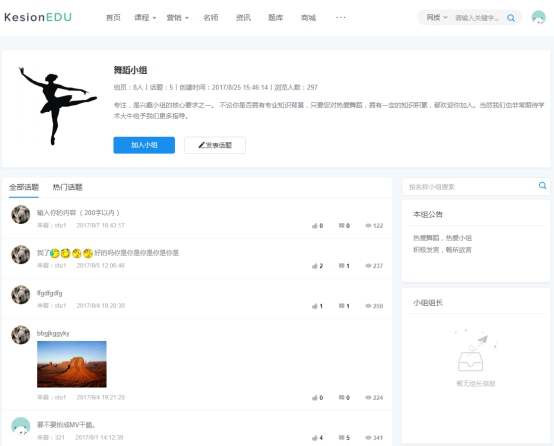This screenshot has width=554, height=446.
Task: Open the topic 输入你的内容（200字以内）
Action: pyautogui.click(x=78, y=213)
